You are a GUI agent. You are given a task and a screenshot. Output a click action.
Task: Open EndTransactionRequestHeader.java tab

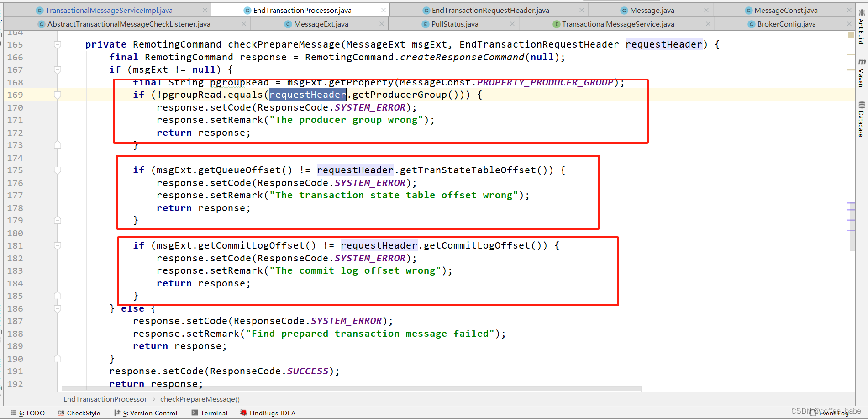[490, 10]
